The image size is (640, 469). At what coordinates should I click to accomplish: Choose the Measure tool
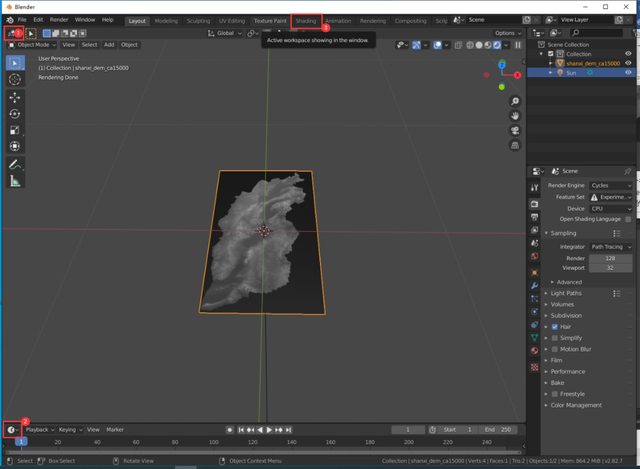coord(15,181)
